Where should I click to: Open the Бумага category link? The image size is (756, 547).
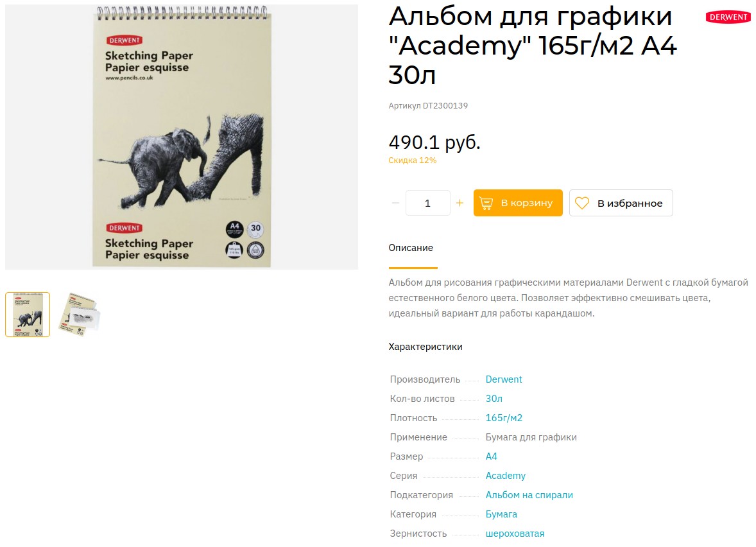[501, 515]
